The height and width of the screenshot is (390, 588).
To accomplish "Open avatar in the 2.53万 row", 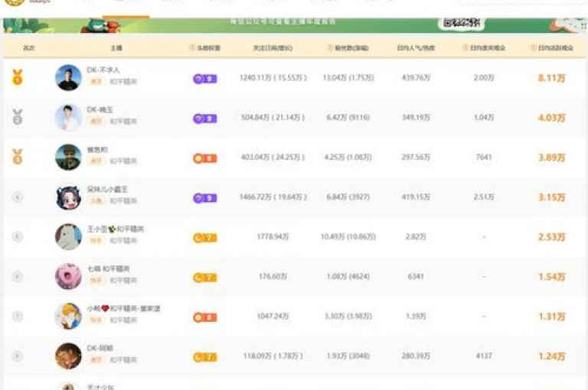I will tap(68, 237).
